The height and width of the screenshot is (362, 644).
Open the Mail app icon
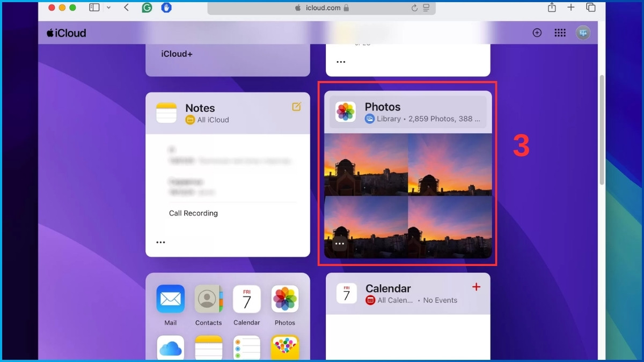(x=170, y=299)
